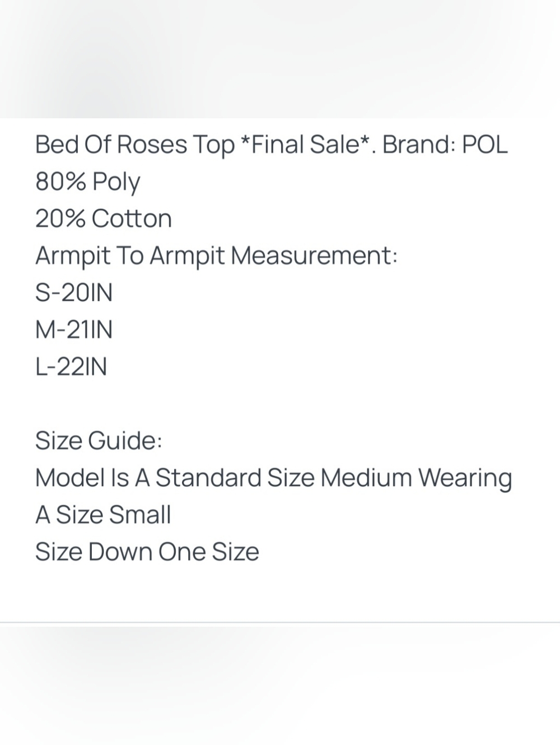Click the blurred gray area below divider

[280, 685]
